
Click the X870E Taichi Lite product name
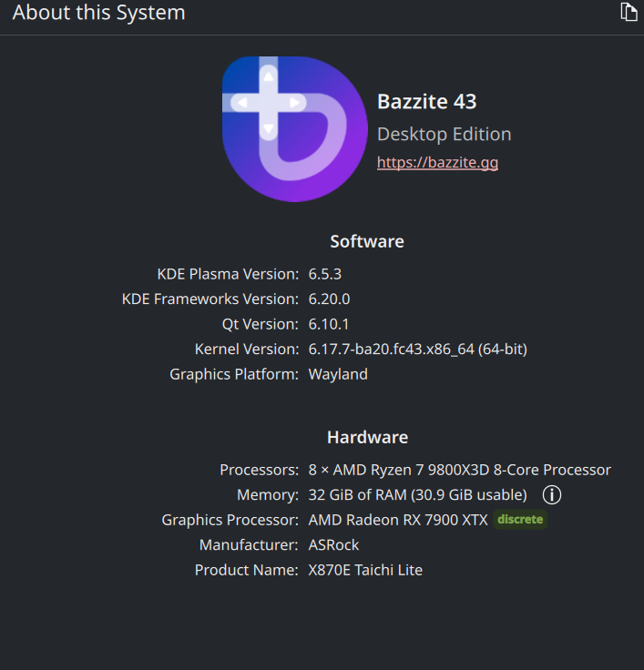tap(365, 570)
